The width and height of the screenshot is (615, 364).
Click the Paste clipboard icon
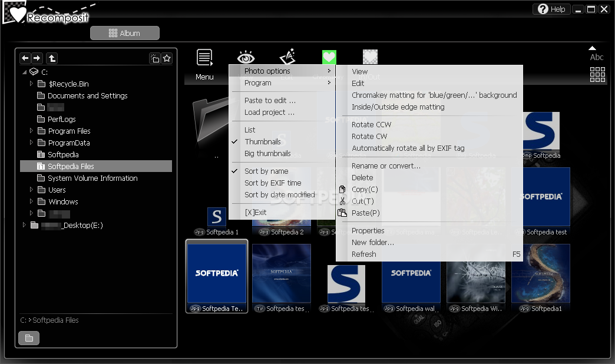click(x=342, y=213)
